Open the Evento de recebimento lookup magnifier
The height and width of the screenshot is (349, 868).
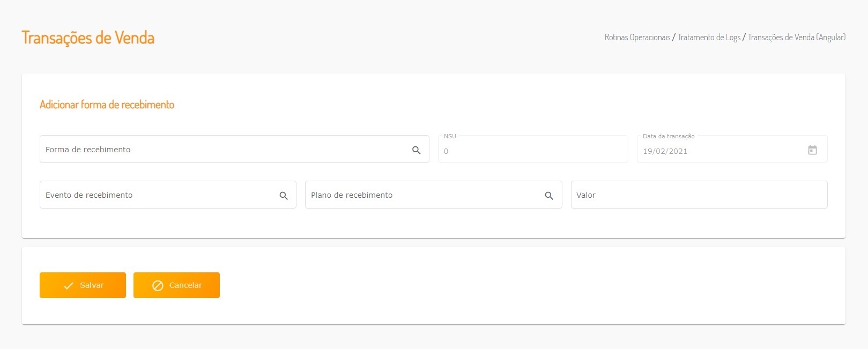tap(284, 196)
